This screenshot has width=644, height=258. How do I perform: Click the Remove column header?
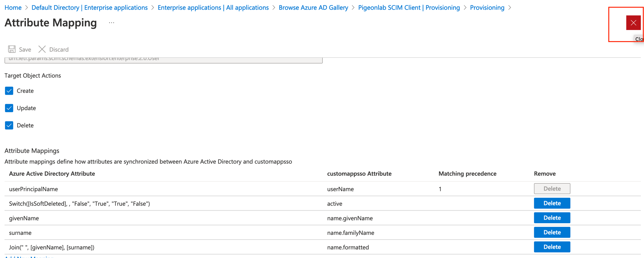(x=545, y=174)
